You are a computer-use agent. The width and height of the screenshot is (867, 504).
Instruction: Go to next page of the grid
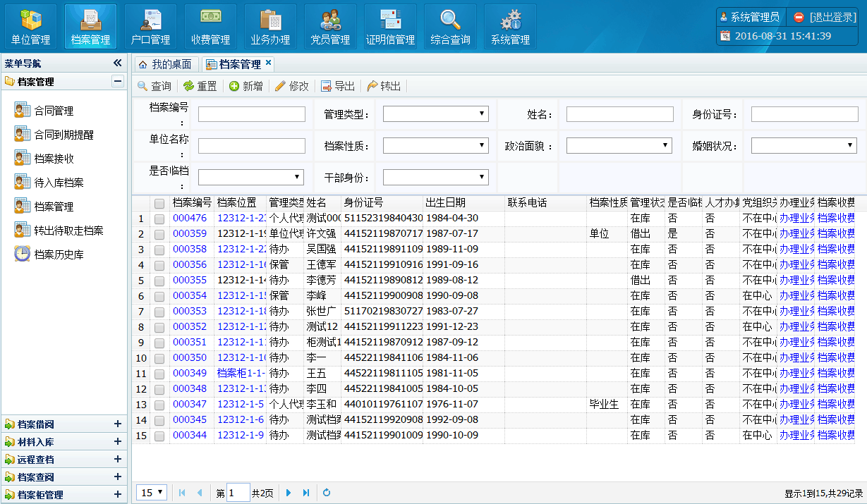(289, 493)
